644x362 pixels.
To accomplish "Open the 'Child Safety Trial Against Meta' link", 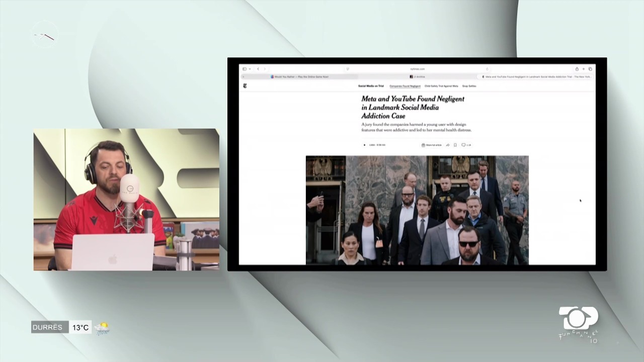I will point(441,86).
